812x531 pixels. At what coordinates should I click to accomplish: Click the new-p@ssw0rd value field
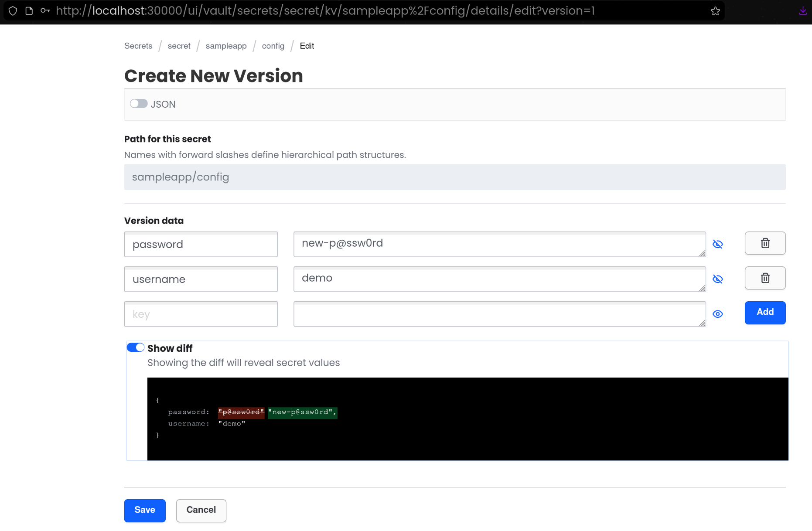point(500,244)
